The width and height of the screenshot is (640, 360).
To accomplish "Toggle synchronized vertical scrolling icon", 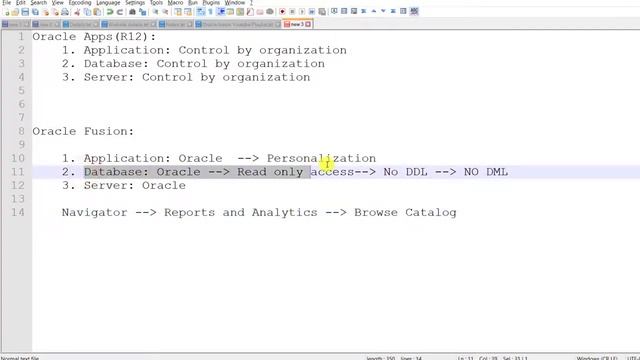I will click(x=178, y=12).
